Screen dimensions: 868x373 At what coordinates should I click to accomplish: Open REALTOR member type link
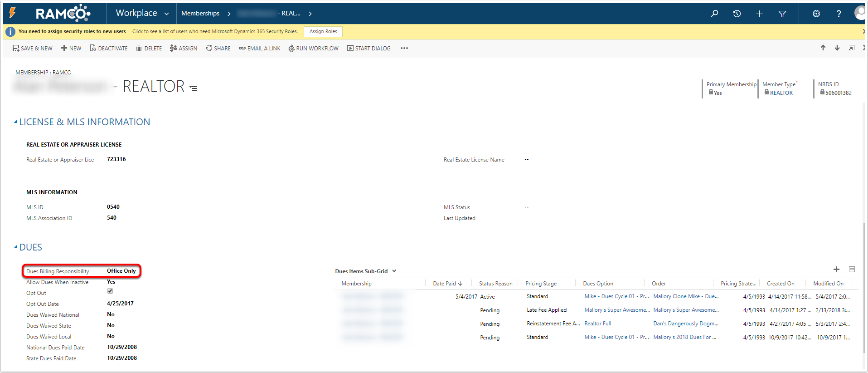[781, 93]
